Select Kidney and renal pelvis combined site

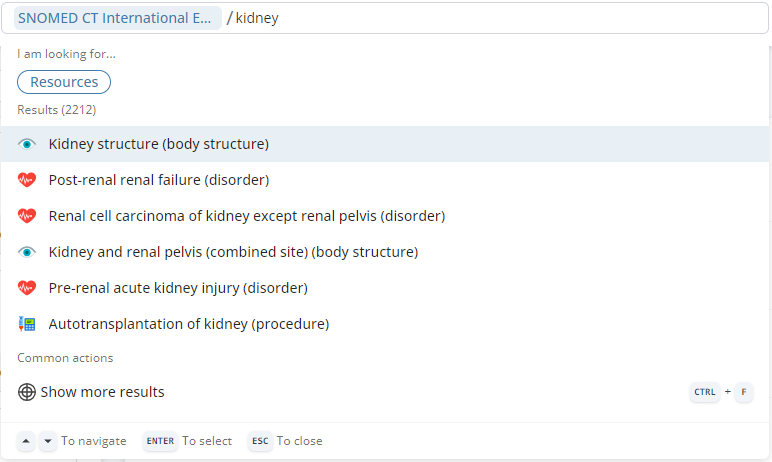(233, 252)
